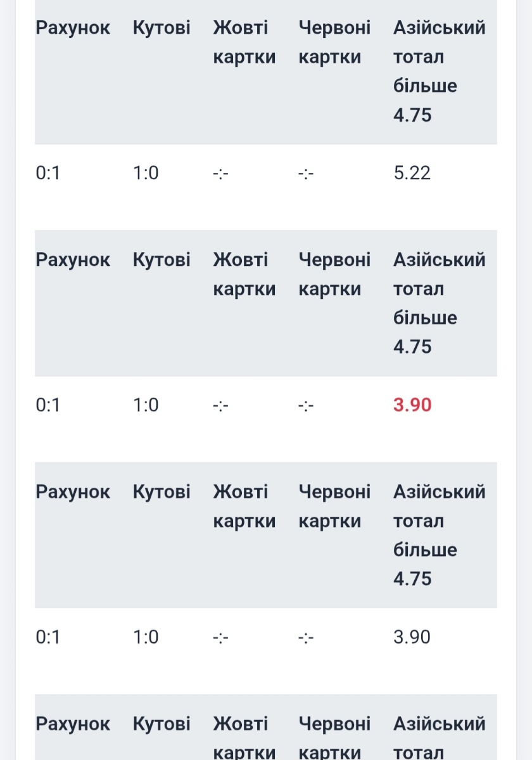Tap Азійський тотал більше 4.75 header in top table
Screen dimensions: 532x760
439,71
